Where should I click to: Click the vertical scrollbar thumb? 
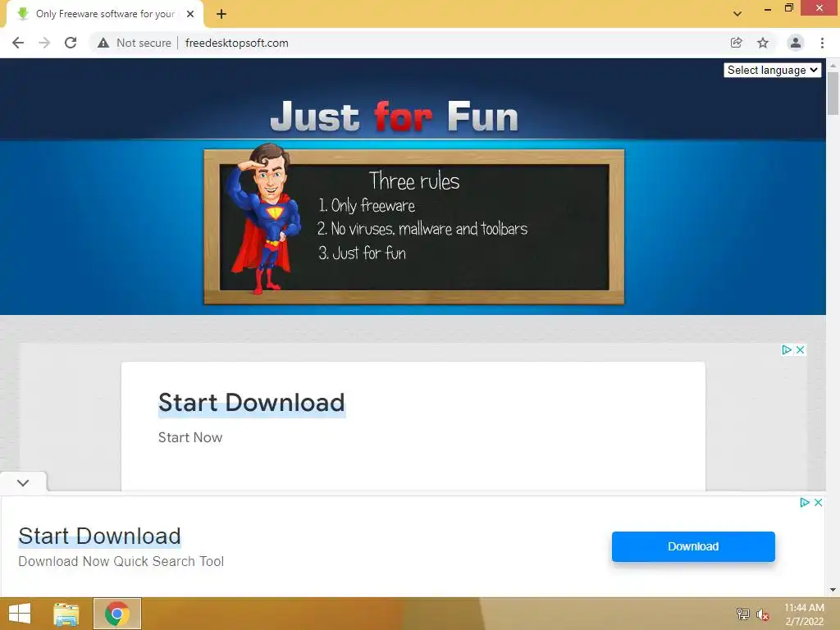(833, 94)
